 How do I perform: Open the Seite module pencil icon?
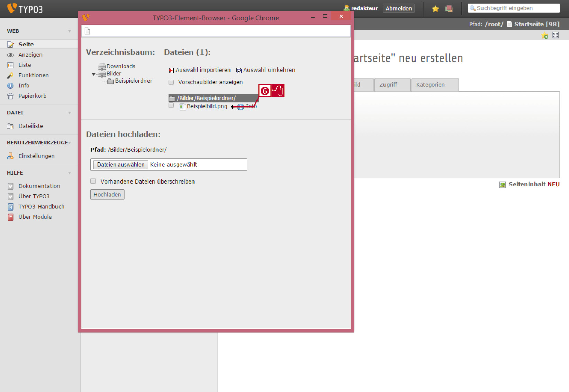(11, 44)
